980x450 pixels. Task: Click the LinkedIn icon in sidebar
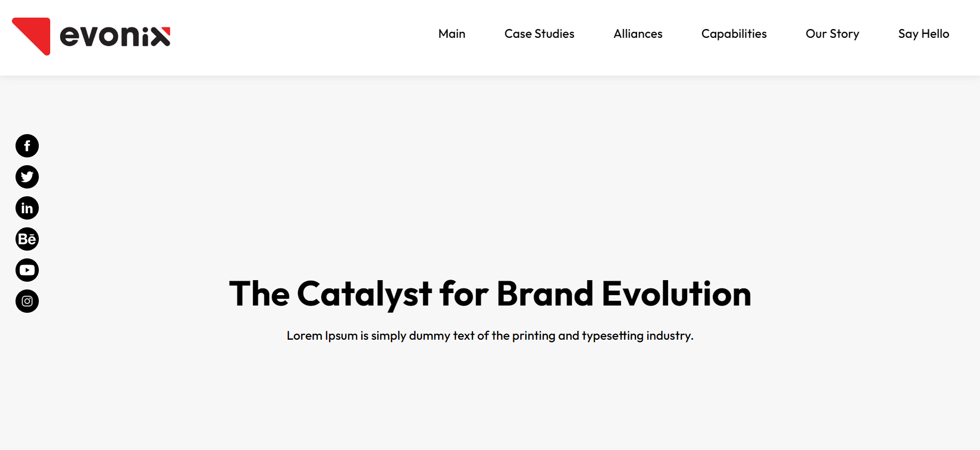[x=27, y=208]
